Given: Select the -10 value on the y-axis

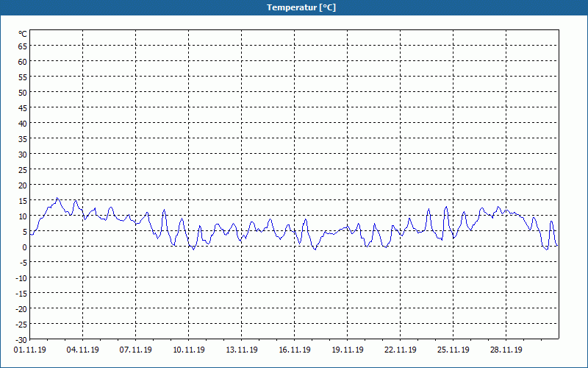Looking at the screenshot, I should [x=21, y=278].
